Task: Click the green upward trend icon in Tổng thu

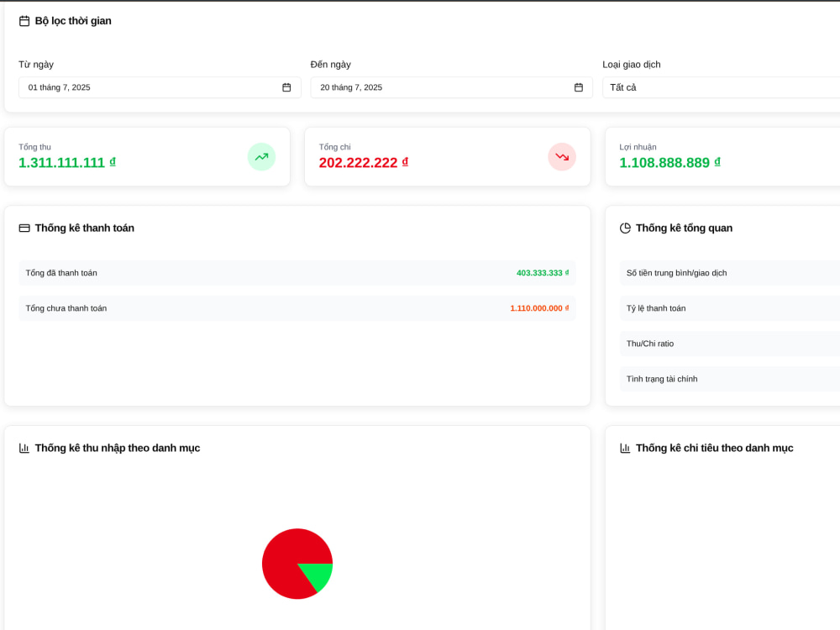Action: click(261, 157)
